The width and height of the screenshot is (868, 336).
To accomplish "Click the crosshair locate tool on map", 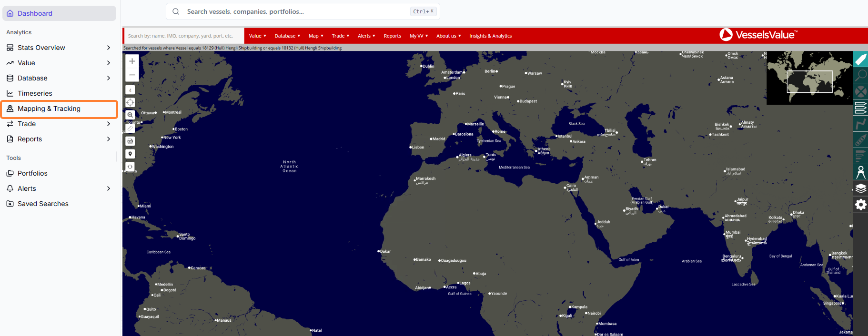I will 130,102.
